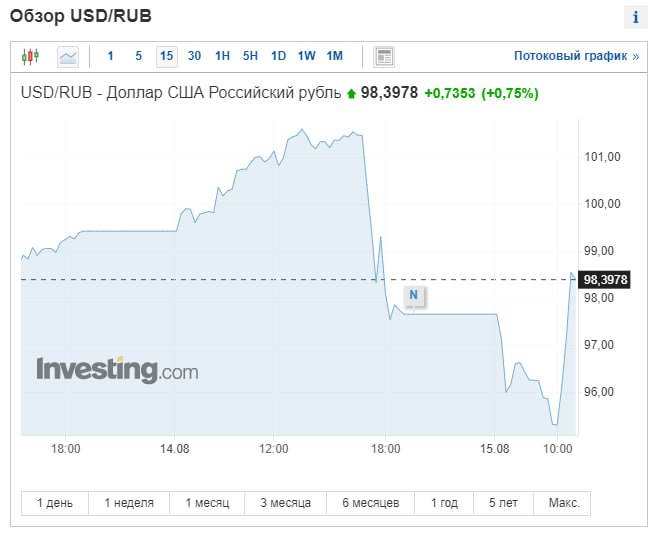Click the info icon near title
This screenshot has width=653, height=547.
[x=635, y=18]
